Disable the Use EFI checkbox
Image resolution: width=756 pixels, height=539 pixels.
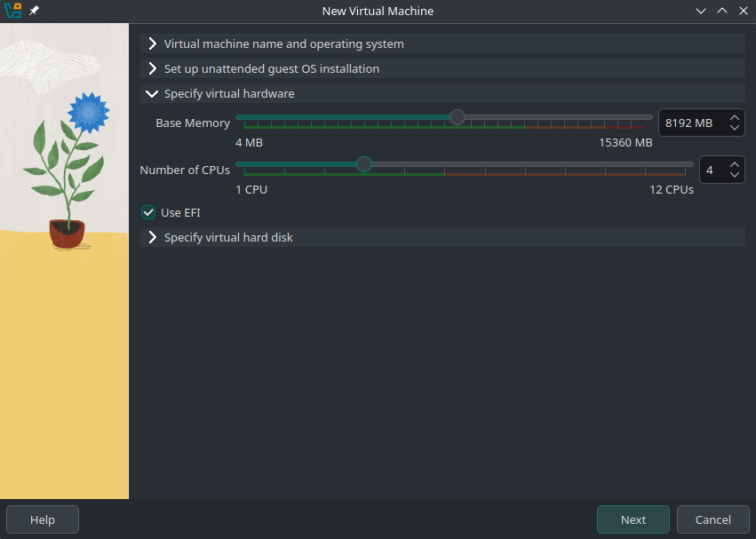click(149, 212)
